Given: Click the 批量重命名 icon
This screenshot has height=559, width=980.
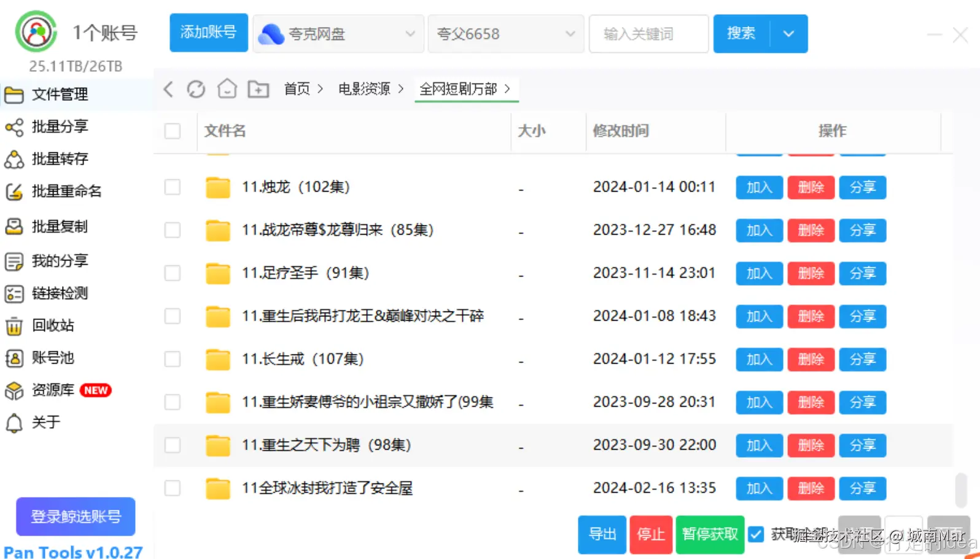Looking at the screenshot, I should point(14,192).
